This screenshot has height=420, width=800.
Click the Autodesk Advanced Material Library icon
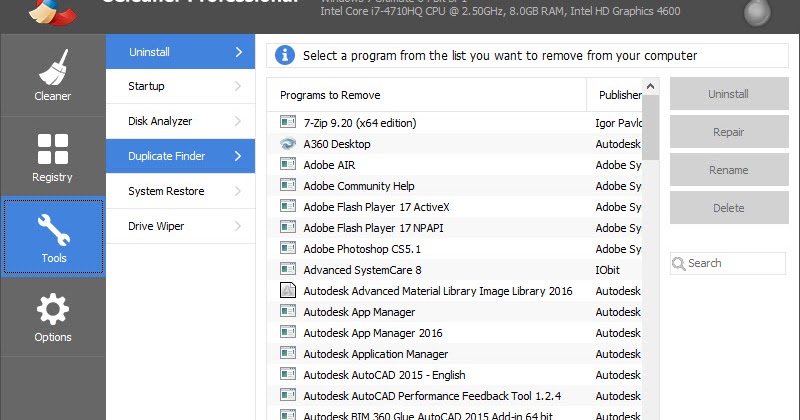pyautogui.click(x=288, y=290)
